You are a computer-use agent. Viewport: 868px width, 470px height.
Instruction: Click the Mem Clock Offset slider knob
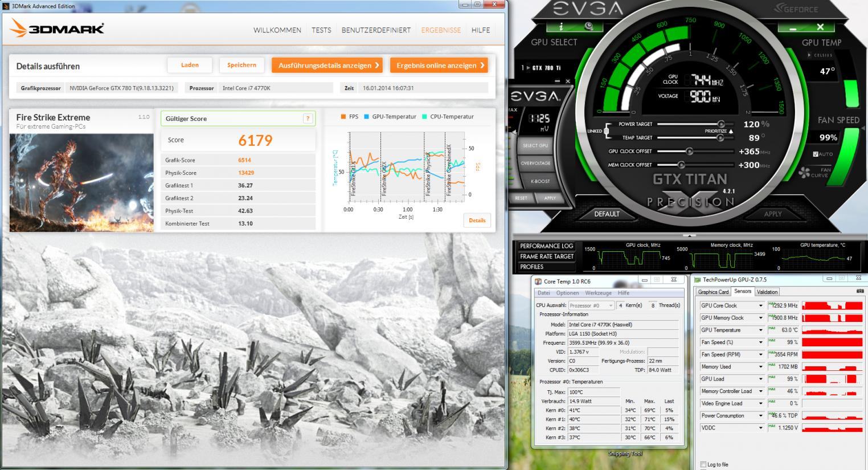681,165
